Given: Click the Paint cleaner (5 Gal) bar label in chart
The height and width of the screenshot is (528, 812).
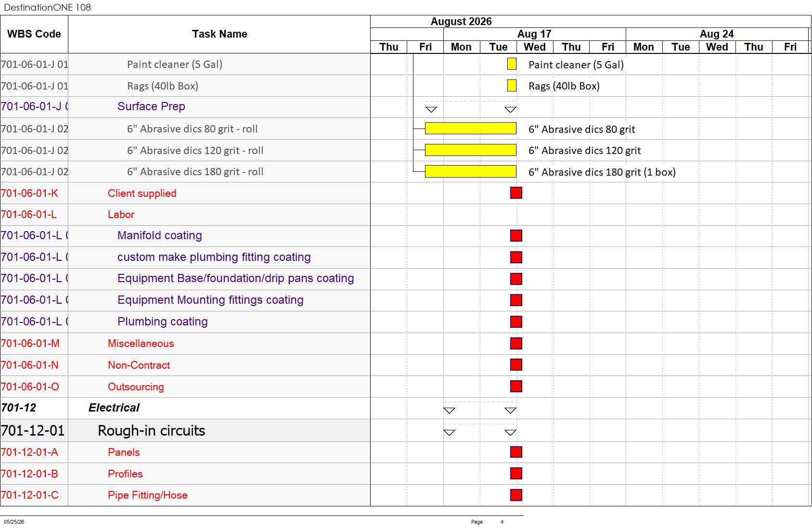Looking at the screenshot, I should pos(576,64).
